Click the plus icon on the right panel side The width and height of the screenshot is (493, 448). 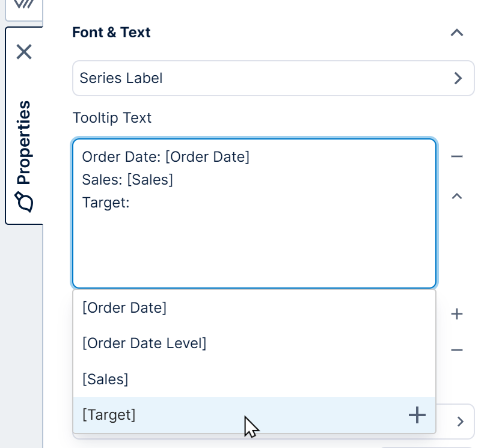(458, 314)
